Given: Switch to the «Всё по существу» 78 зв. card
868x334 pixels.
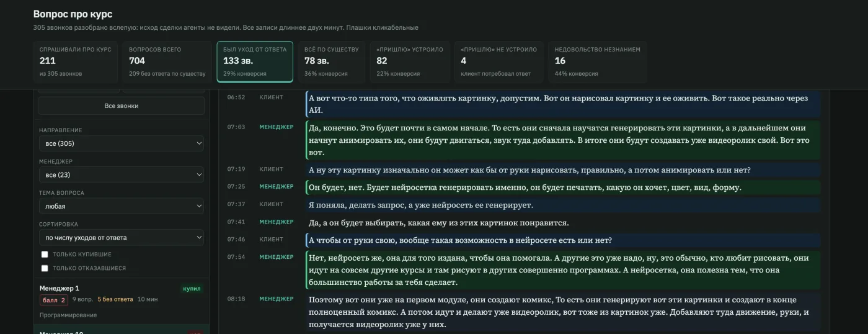Looking at the screenshot, I should [332, 61].
